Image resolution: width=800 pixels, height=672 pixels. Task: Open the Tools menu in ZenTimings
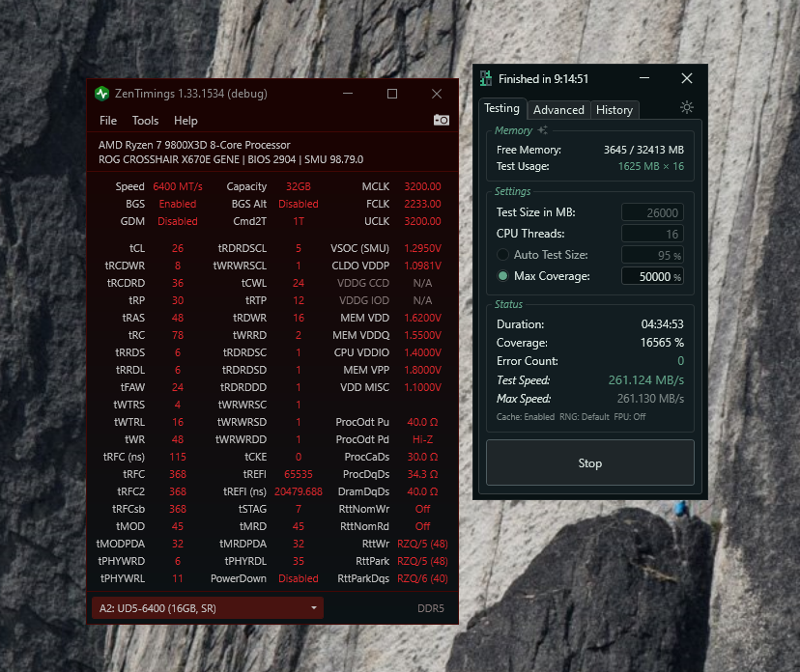pyautogui.click(x=145, y=121)
